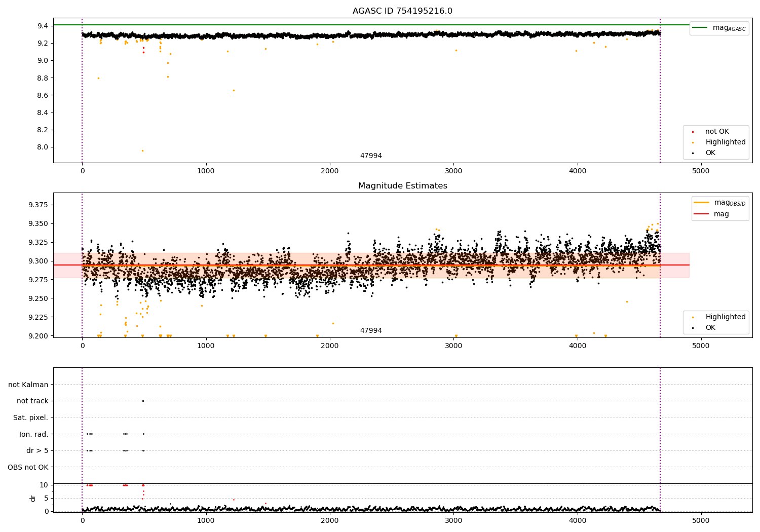Click the '9.0' y-tick in top plot
Viewport: 760px width, 532px height.
point(43,61)
